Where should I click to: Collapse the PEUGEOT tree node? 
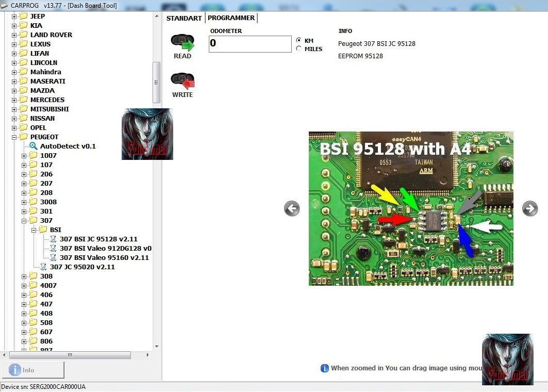point(14,137)
